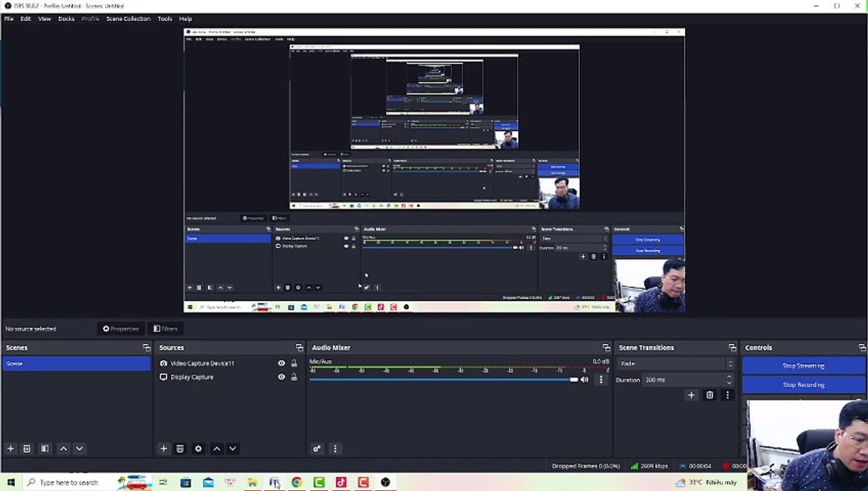
Task: Toggle visibility of Display Capture source
Action: (281, 377)
